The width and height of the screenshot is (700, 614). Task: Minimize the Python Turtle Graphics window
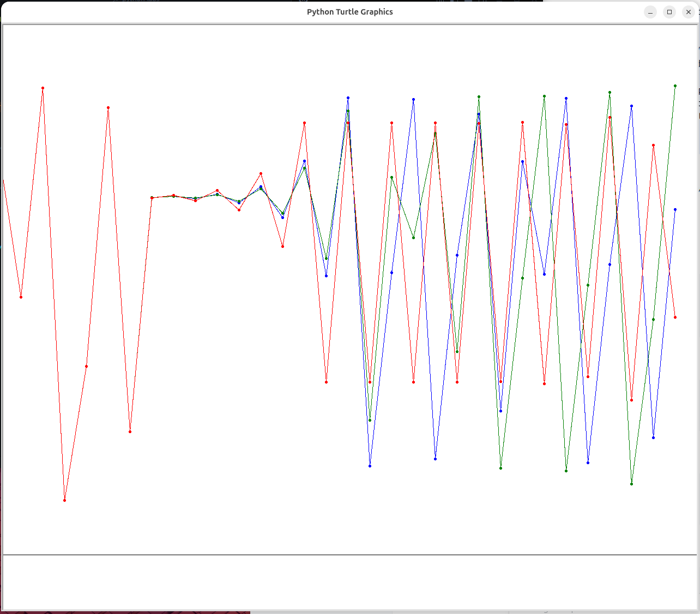650,12
